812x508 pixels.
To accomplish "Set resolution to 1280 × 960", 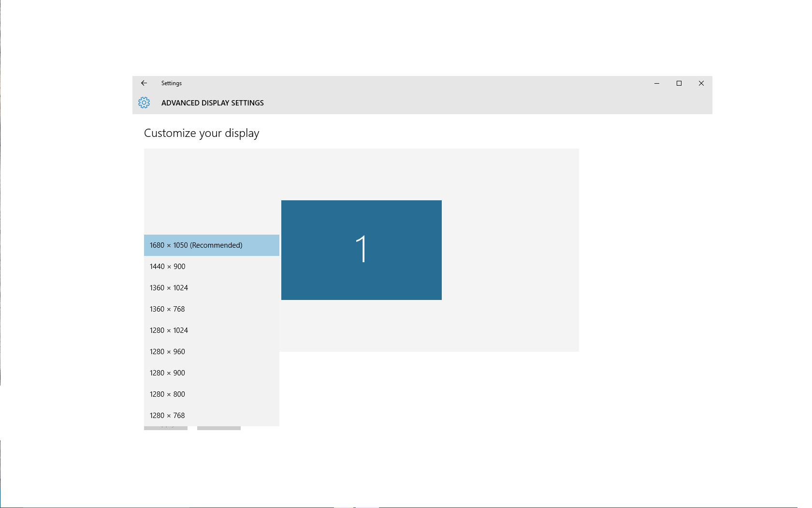I will [212, 352].
